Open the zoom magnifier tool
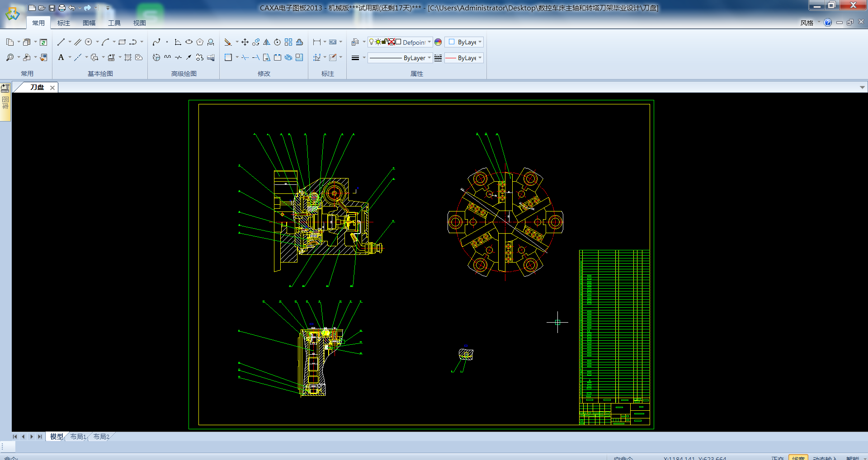 (10, 57)
